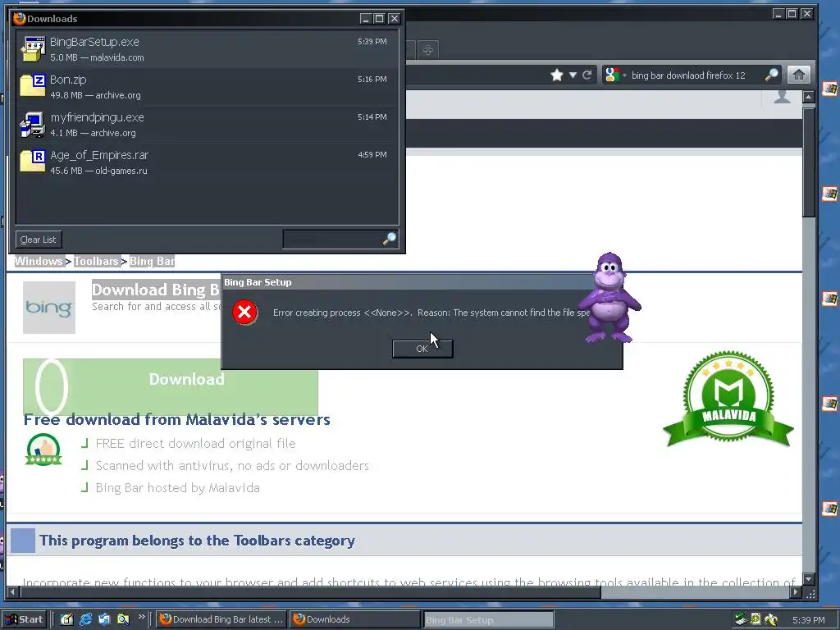Switch to 'Download Bing Bar latest' taskbar window
The image size is (840, 630).
coord(221,620)
